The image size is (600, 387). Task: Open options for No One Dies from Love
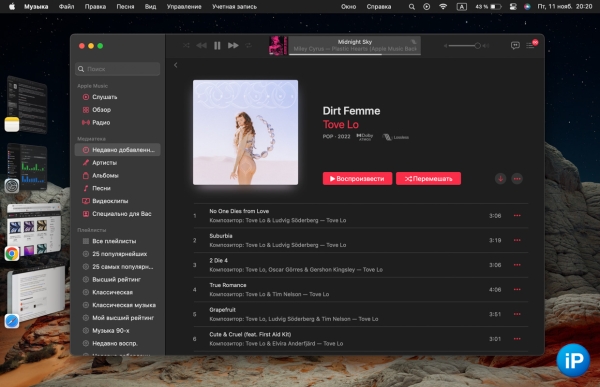517,216
